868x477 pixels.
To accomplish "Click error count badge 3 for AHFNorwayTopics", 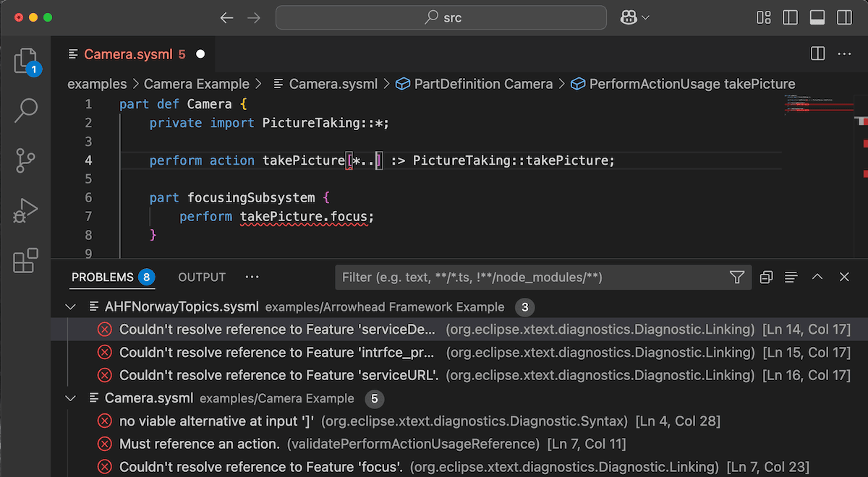I will [x=524, y=307].
